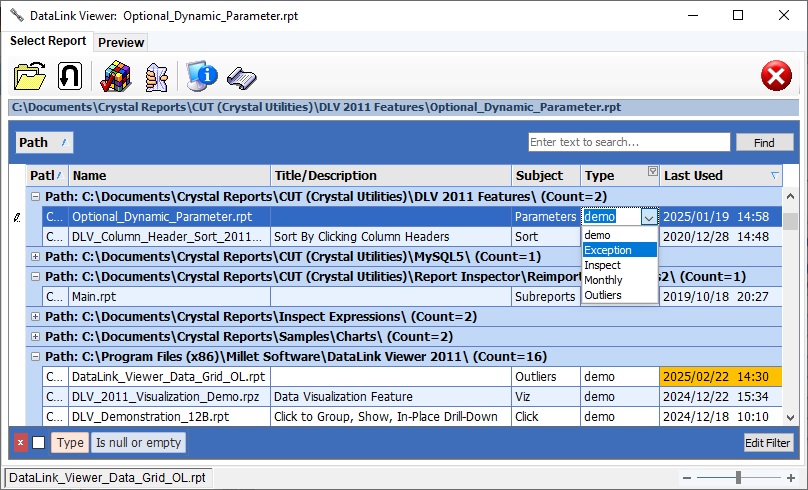Click the 2019/10/18 20:27 date cell
Screen dimensions: 808x490
(720, 297)
